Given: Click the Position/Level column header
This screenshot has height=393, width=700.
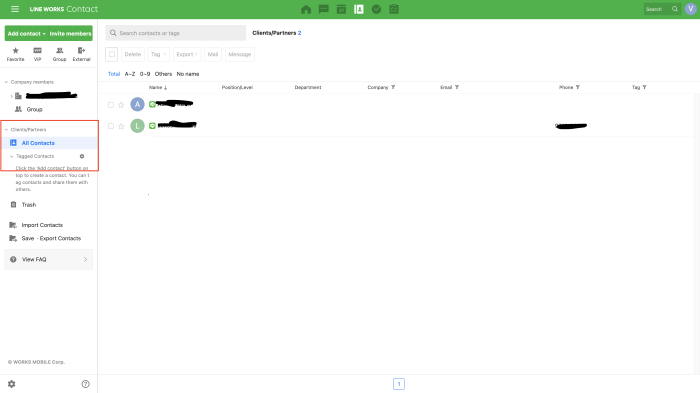Looking at the screenshot, I should point(237,88).
